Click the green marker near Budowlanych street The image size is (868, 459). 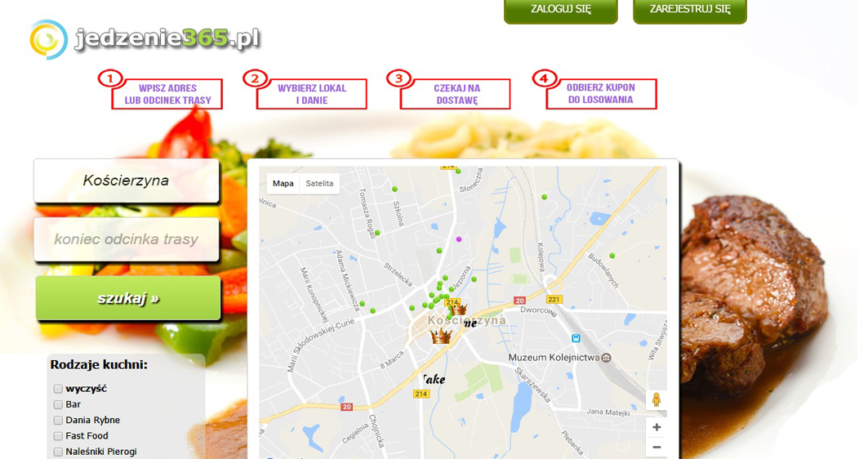[612, 256]
